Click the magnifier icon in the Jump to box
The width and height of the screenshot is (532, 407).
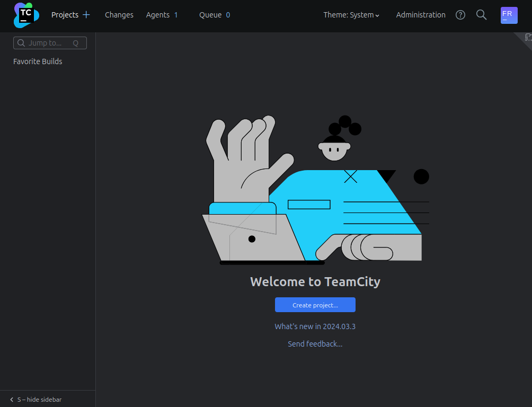tap(22, 43)
